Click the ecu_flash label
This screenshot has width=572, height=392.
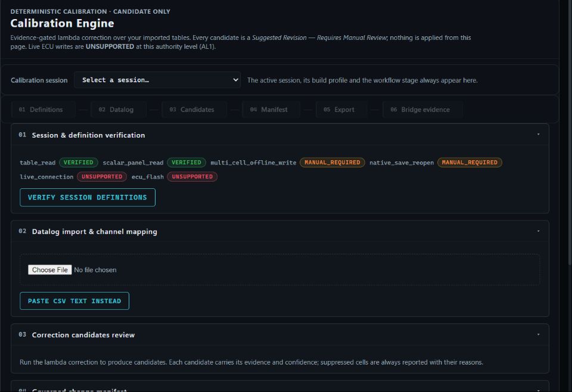click(148, 177)
